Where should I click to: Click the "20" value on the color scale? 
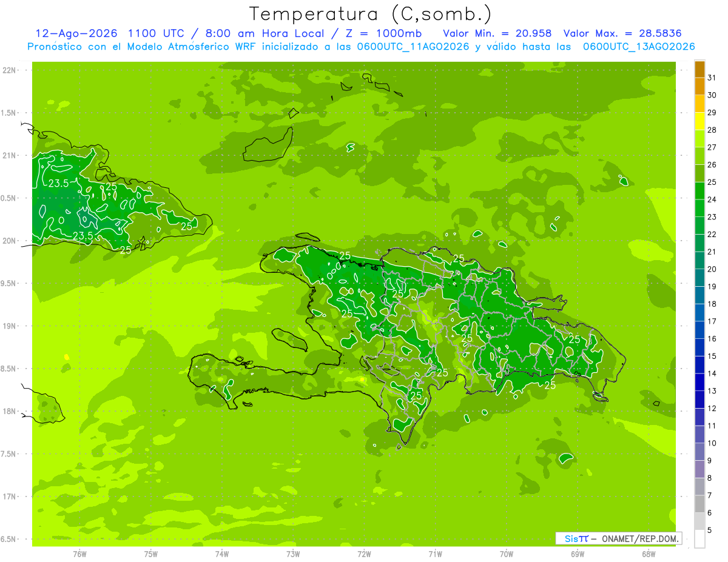tap(712, 269)
